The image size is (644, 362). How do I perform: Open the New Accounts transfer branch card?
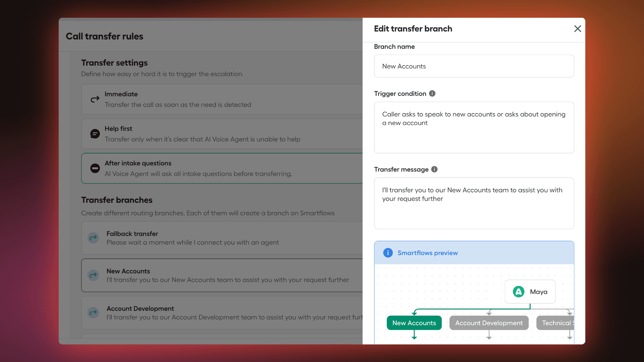pyautogui.click(x=222, y=275)
